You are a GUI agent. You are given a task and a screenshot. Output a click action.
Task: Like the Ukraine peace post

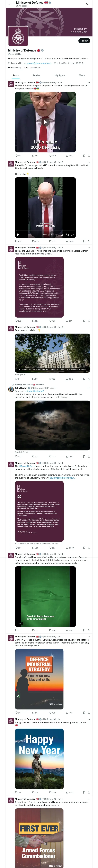pyautogui.click(x=50, y=156)
